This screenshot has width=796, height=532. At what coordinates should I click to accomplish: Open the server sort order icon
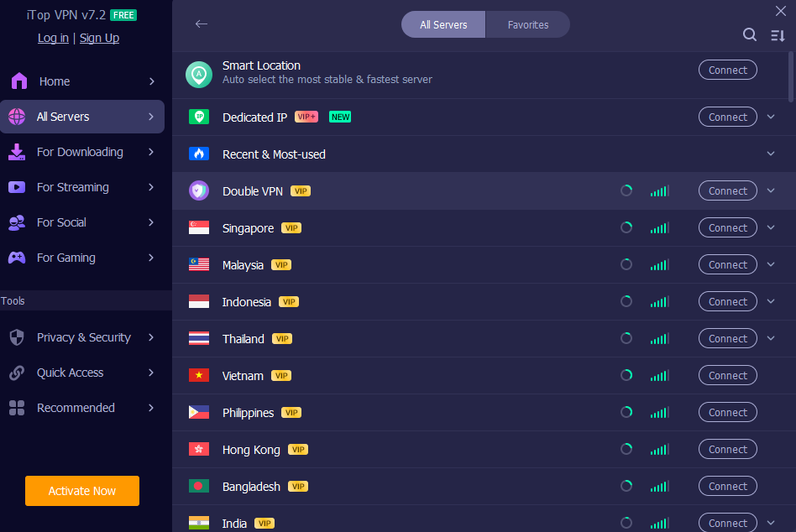tap(777, 34)
